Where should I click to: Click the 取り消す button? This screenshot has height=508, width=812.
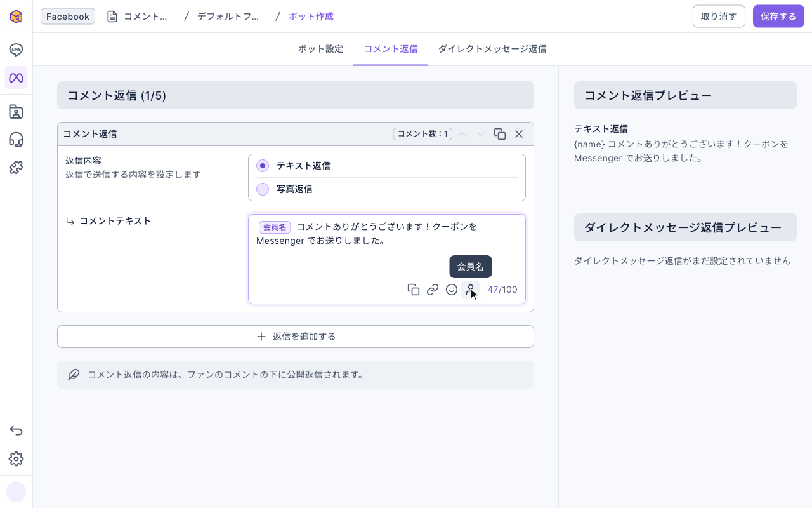(x=719, y=17)
